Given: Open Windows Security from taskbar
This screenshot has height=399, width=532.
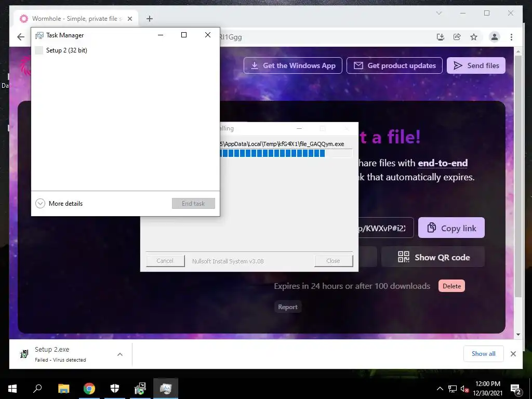Looking at the screenshot, I should (115, 389).
